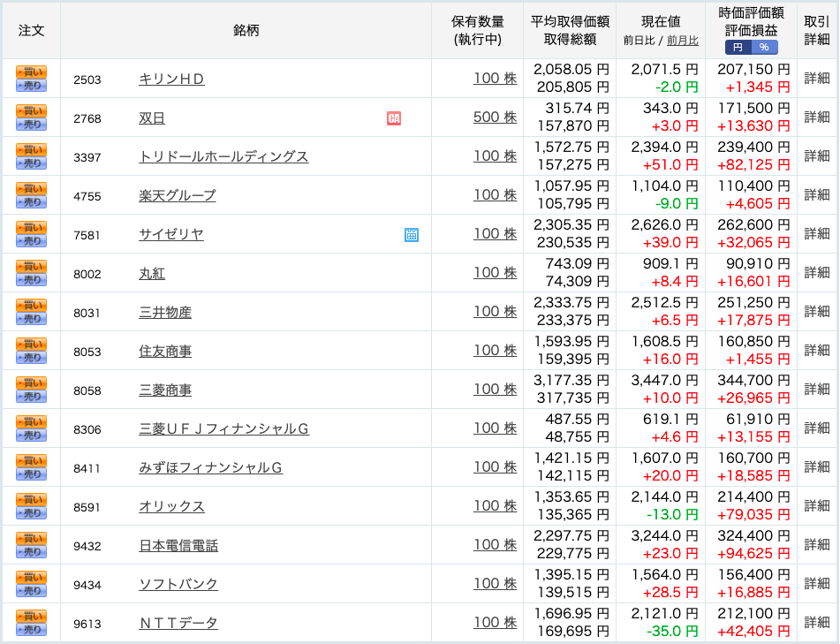This screenshot has width=840, height=644.
Task: Click the 前月比 link in header
Action: [683, 41]
